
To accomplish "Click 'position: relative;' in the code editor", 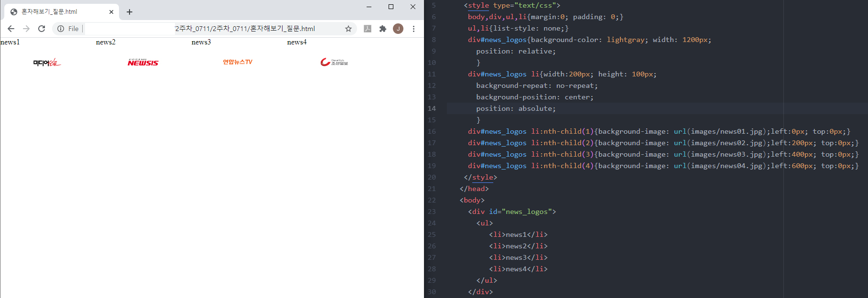I will click(x=516, y=51).
